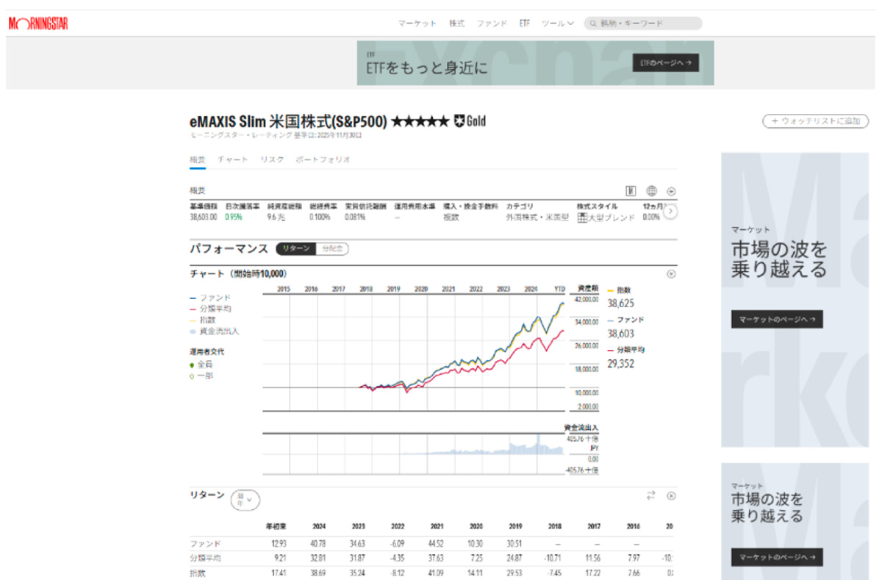Click the search magnifier icon
Screen dimensions: 882x588
tap(592, 24)
